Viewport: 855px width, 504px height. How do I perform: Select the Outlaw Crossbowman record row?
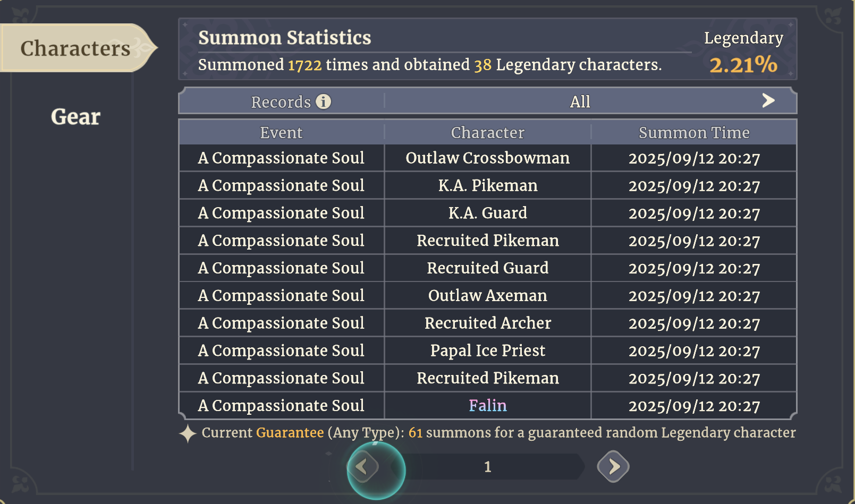(x=487, y=158)
